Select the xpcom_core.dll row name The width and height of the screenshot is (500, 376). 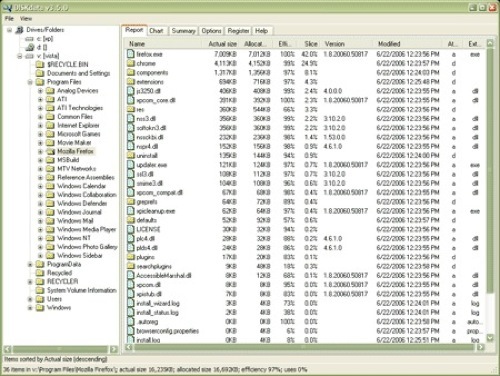(156, 100)
